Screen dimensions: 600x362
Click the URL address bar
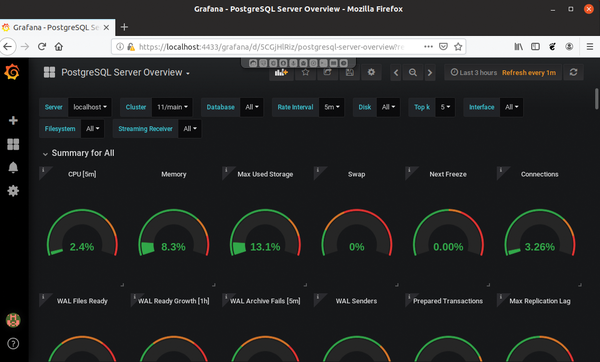[271, 47]
